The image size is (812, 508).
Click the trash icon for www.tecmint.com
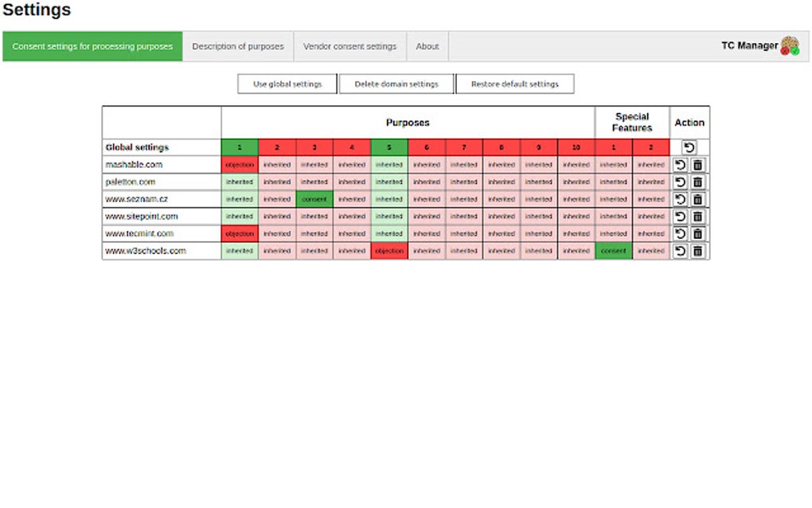(698, 233)
